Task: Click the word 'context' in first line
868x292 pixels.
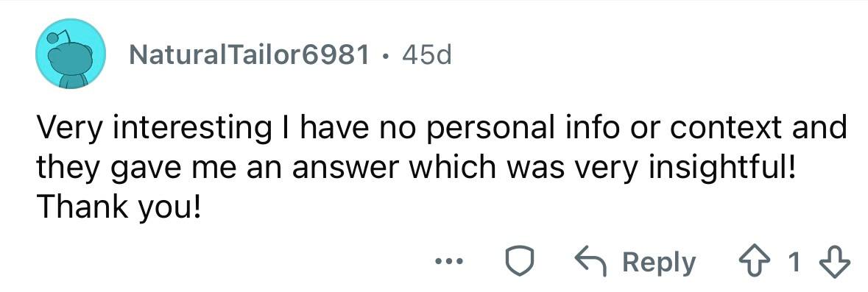Action: click(x=730, y=128)
